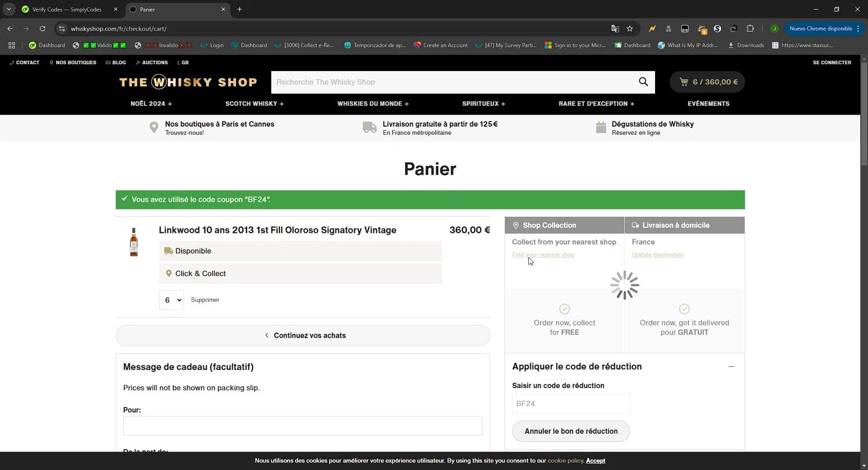Viewport: 868px width, 470px height.
Task: Open the quantity dropdown showing 6
Action: pos(171,300)
